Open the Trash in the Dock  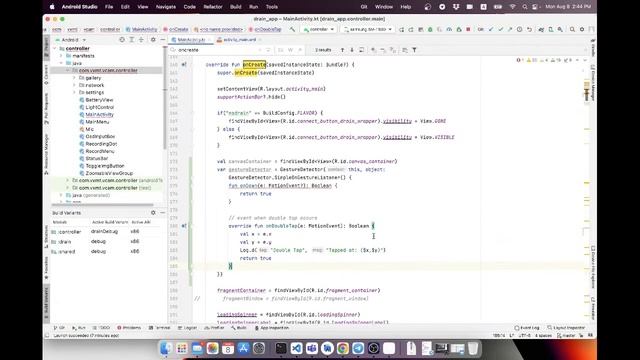[473, 348]
